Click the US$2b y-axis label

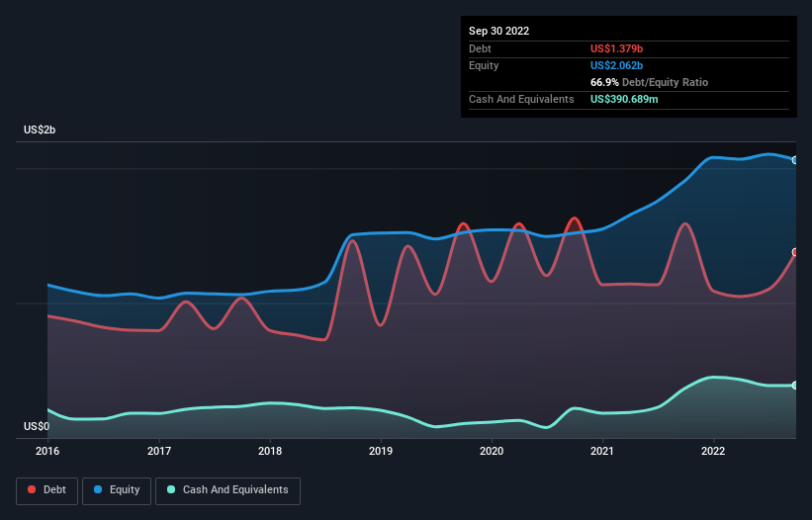tap(40, 130)
